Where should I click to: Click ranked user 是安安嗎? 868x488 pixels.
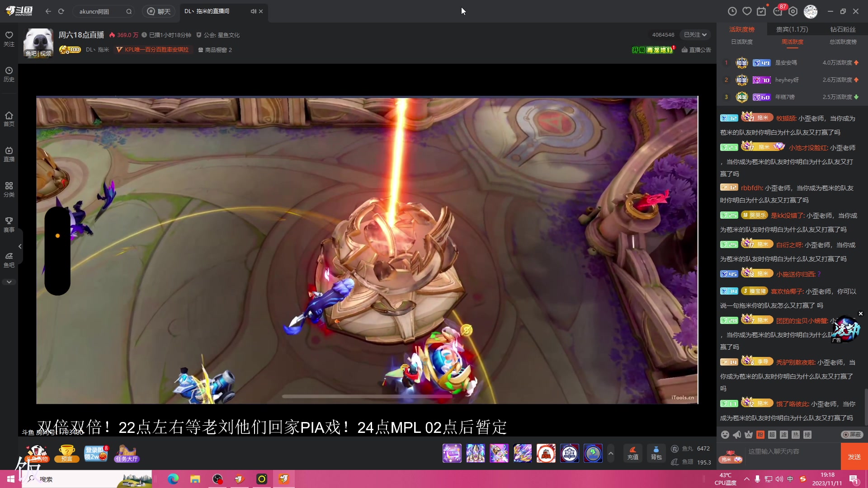pos(786,63)
